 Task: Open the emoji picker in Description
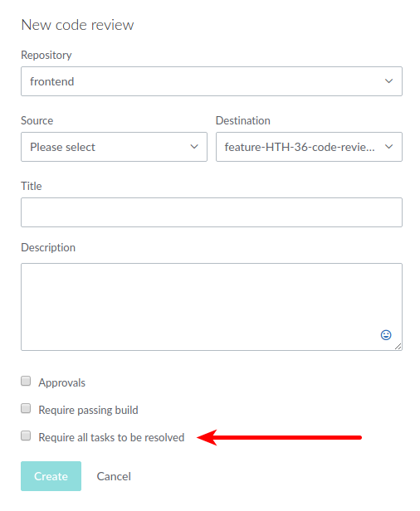(386, 334)
